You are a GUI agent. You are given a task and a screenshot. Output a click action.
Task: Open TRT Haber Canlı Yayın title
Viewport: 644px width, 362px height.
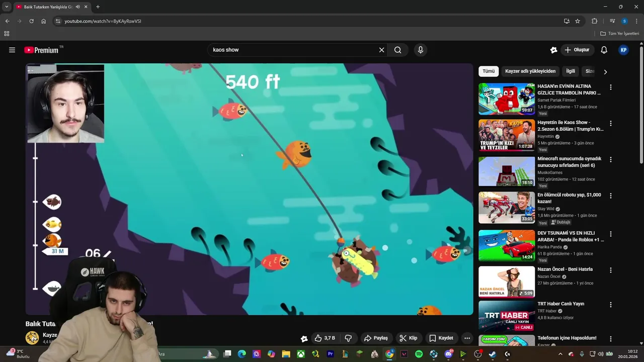pyautogui.click(x=560, y=304)
